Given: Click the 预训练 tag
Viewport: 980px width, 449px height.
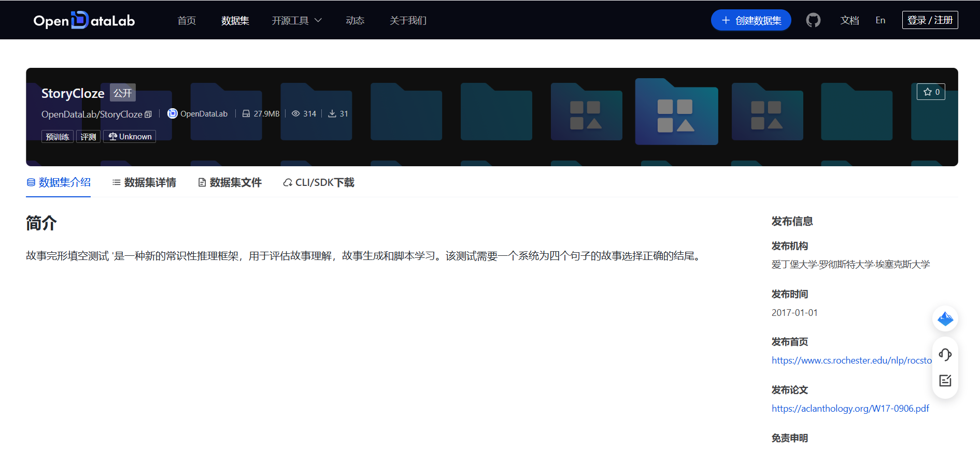Looking at the screenshot, I should coord(58,136).
